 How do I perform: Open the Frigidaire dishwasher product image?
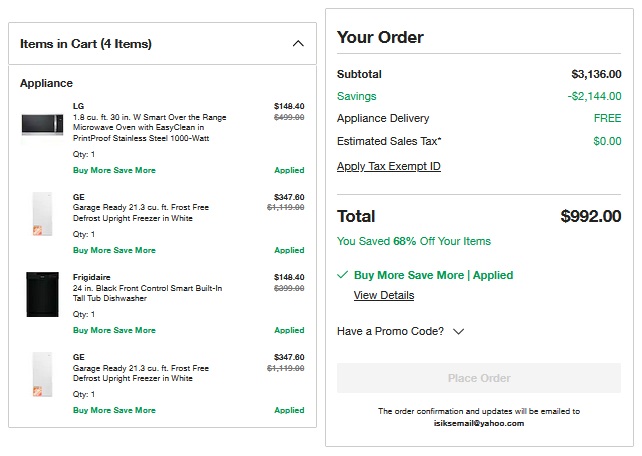[43, 294]
